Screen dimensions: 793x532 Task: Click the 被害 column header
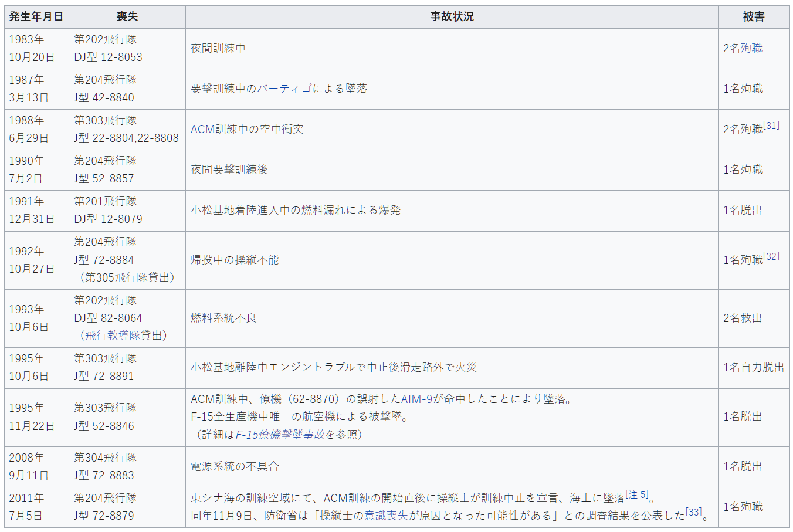coord(753,17)
